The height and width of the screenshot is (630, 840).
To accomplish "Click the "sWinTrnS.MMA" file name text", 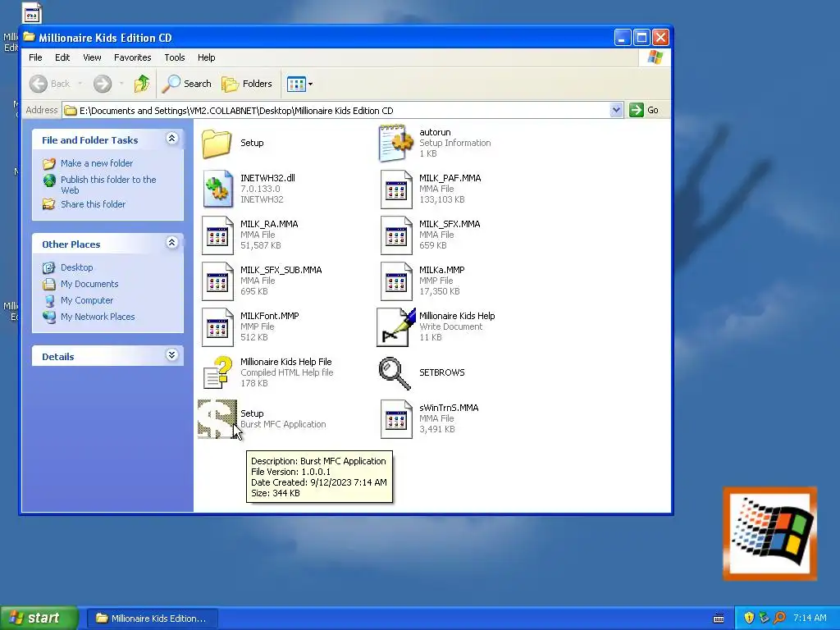I will (449, 408).
